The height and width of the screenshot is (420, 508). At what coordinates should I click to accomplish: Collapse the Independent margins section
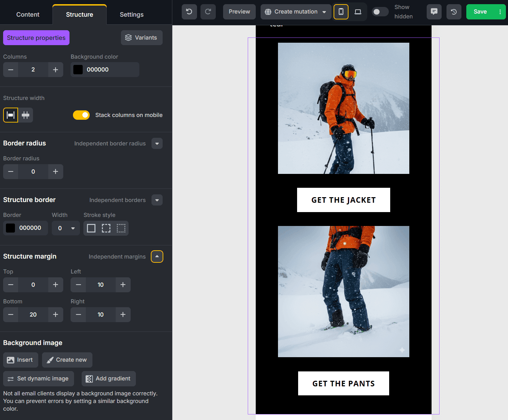pyautogui.click(x=157, y=257)
